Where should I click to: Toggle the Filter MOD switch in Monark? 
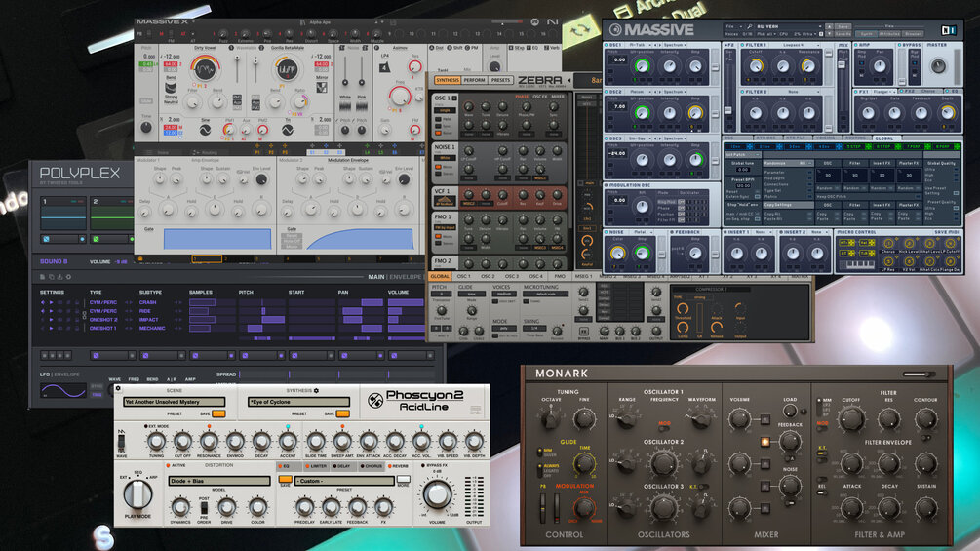822,428
